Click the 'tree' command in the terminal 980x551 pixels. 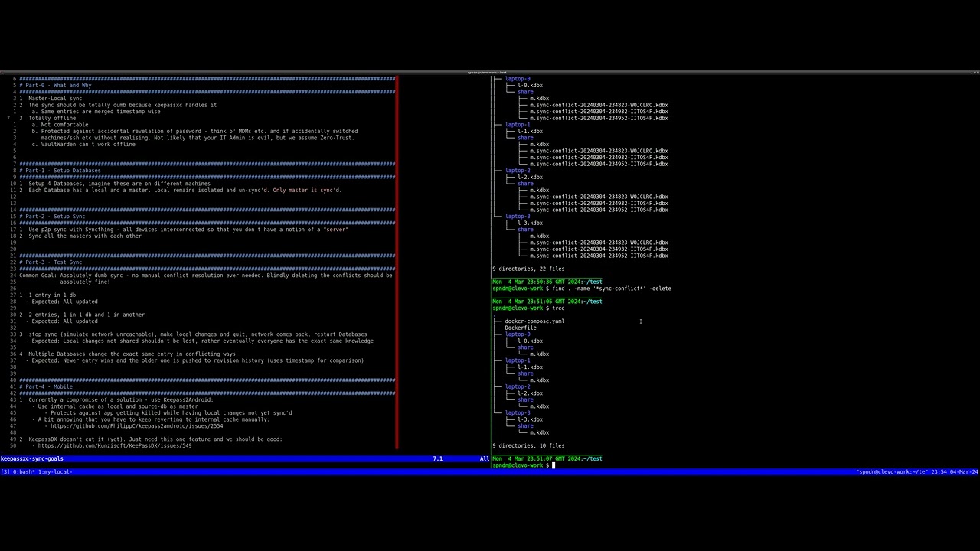(x=557, y=308)
